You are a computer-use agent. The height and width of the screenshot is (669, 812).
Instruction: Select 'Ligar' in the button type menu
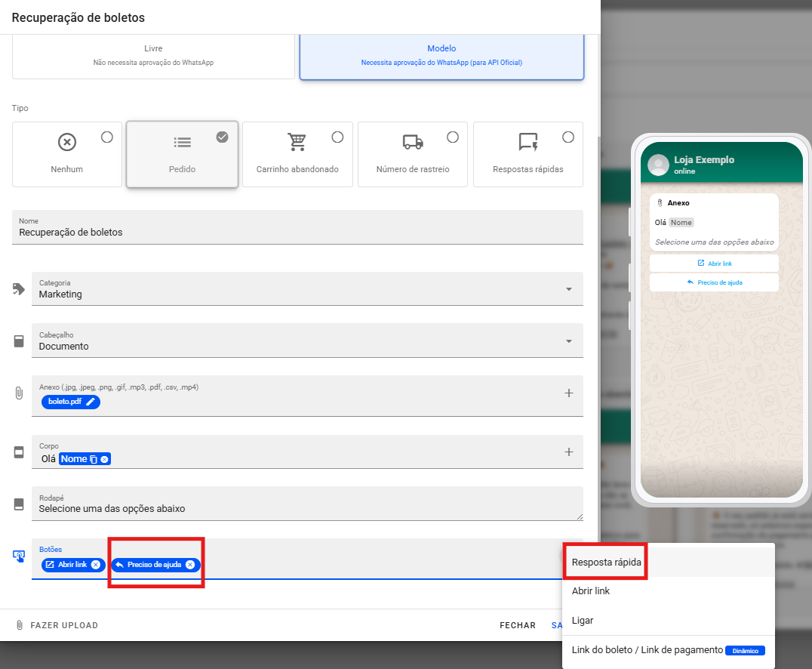click(583, 621)
